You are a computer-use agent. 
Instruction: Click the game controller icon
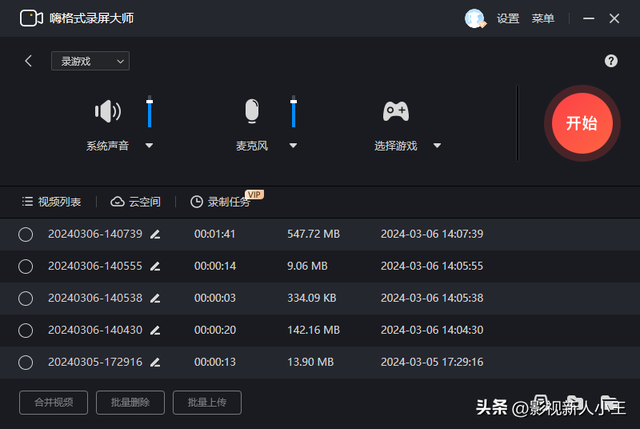tap(396, 111)
